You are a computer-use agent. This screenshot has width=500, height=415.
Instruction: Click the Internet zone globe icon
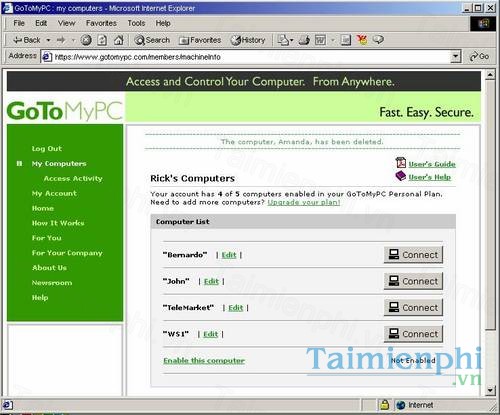401,405
